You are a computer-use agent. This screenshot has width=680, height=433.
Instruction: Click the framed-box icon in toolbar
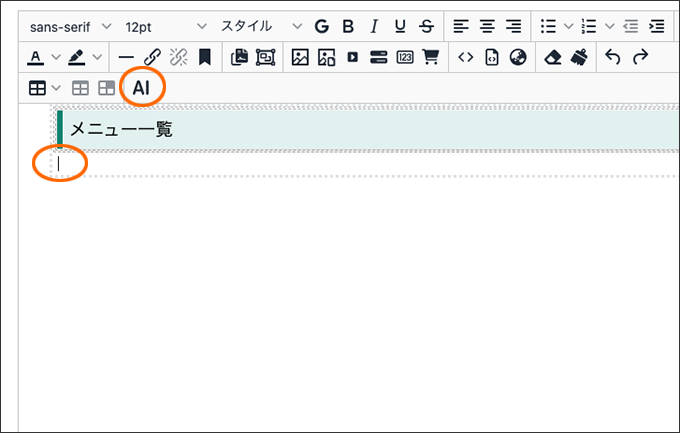[265, 57]
